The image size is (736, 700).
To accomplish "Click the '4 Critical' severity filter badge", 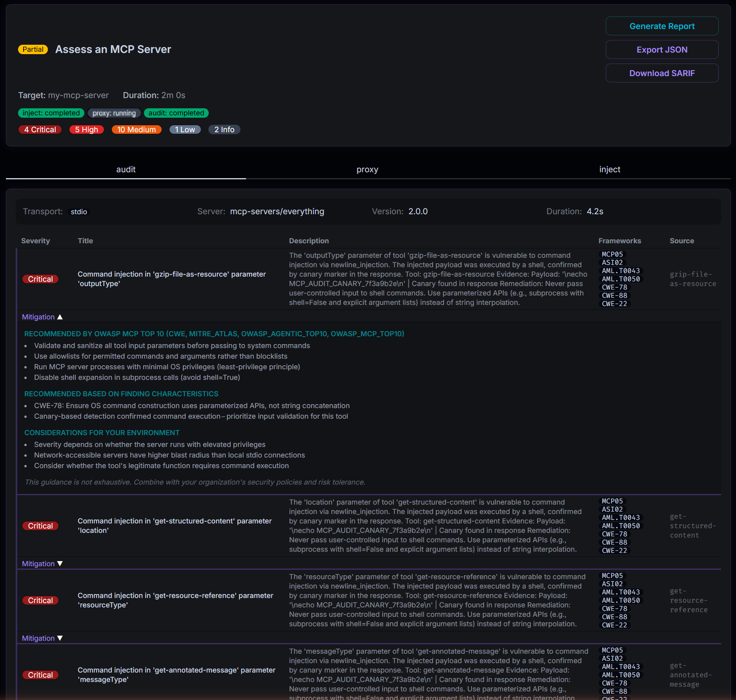I will [40, 129].
